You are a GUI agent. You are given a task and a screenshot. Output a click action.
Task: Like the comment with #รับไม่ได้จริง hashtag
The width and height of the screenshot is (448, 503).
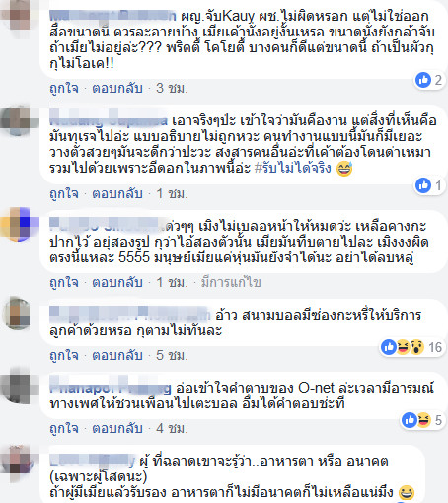tap(64, 193)
